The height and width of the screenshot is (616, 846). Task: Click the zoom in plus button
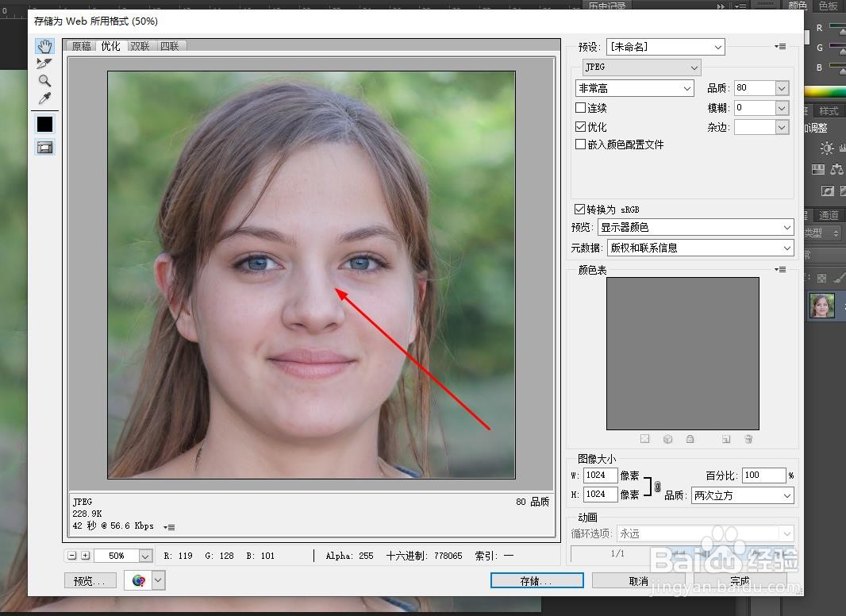(x=85, y=556)
